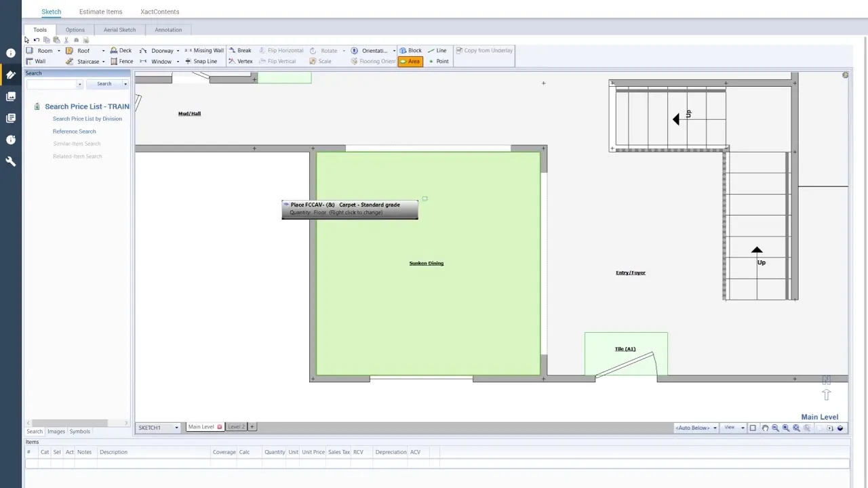
Task: Open the Annotation ribbon tab
Action: 168,30
